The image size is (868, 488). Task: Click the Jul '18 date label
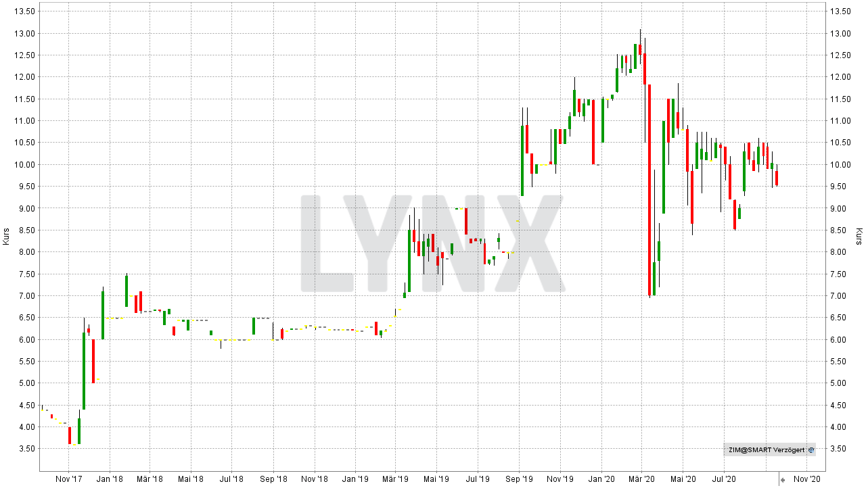pos(232,479)
